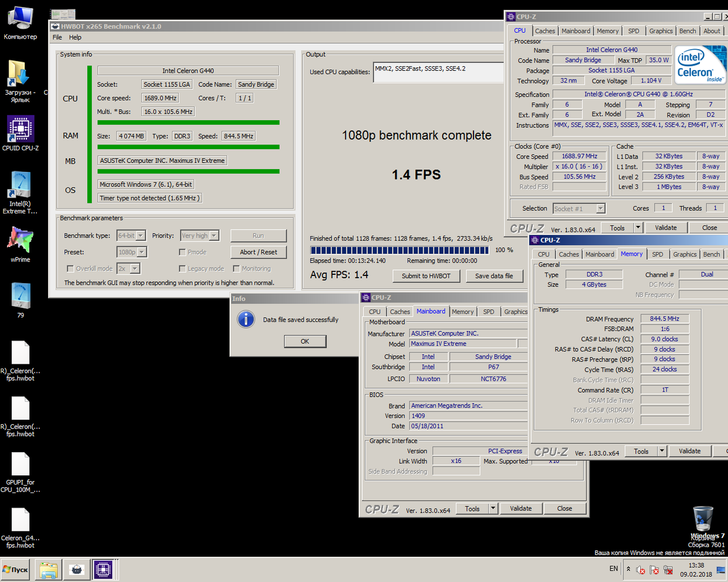Click Validate in CPU-Z Mainboard window
Screen dimensions: 728x582
coord(521,508)
